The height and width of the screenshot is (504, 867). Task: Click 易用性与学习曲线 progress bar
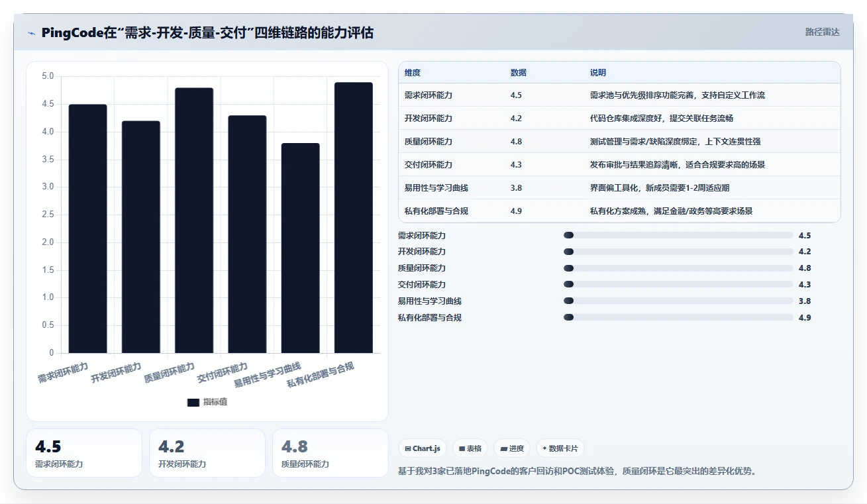(x=678, y=301)
